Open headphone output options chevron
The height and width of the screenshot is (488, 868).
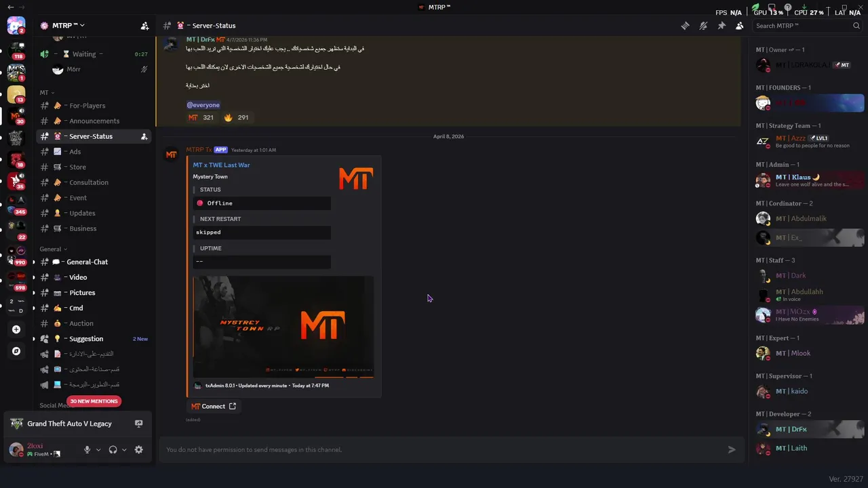tap(124, 449)
